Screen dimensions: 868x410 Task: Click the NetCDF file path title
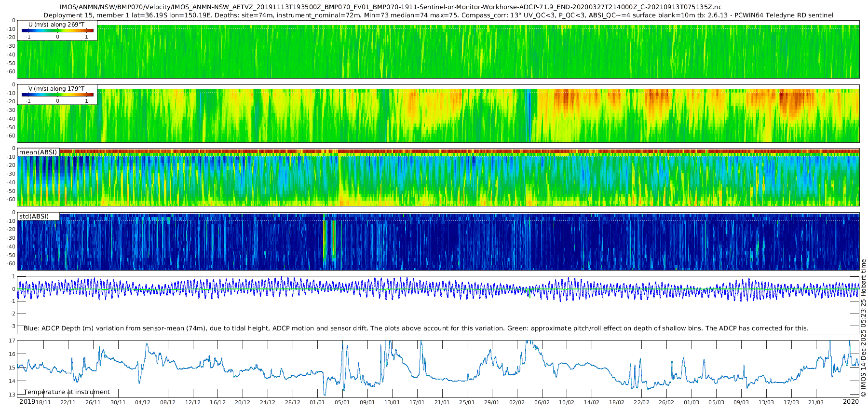coord(391,7)
